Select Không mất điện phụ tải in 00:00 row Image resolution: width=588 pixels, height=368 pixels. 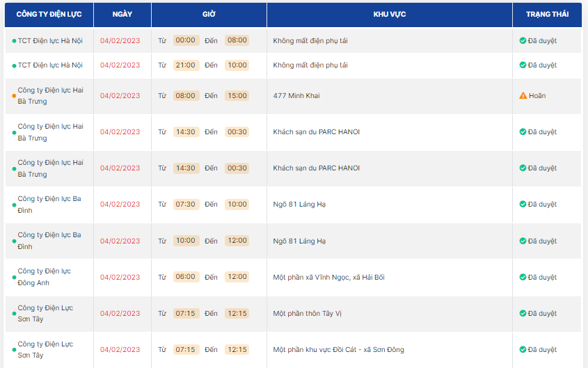(x=310, y=40)
